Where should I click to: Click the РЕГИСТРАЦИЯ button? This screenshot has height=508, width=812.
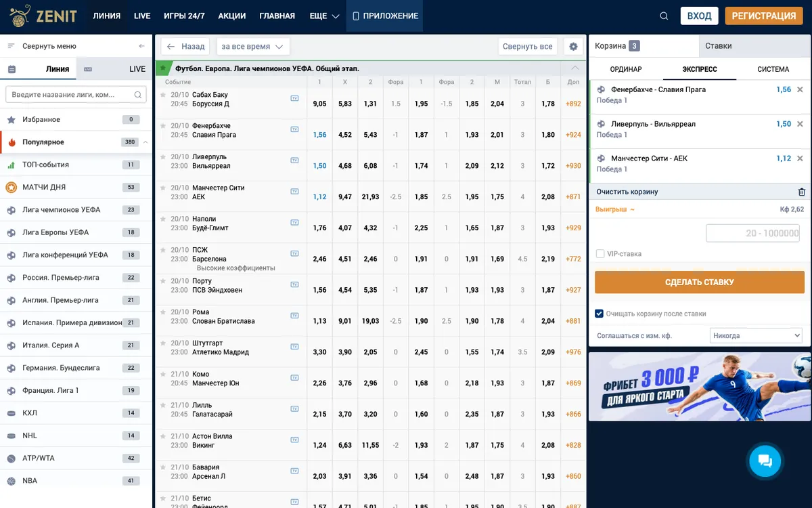click(764, 16)
